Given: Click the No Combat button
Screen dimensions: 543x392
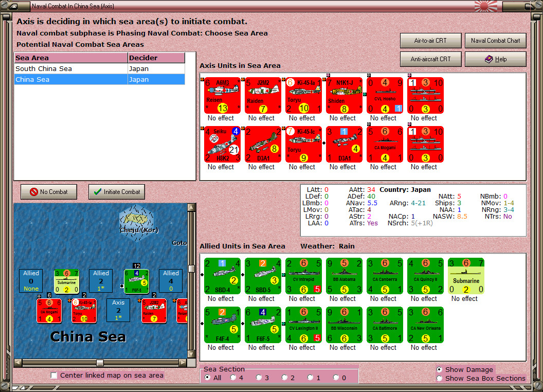Looking at the screenshot, I should [x=49, y=192].
